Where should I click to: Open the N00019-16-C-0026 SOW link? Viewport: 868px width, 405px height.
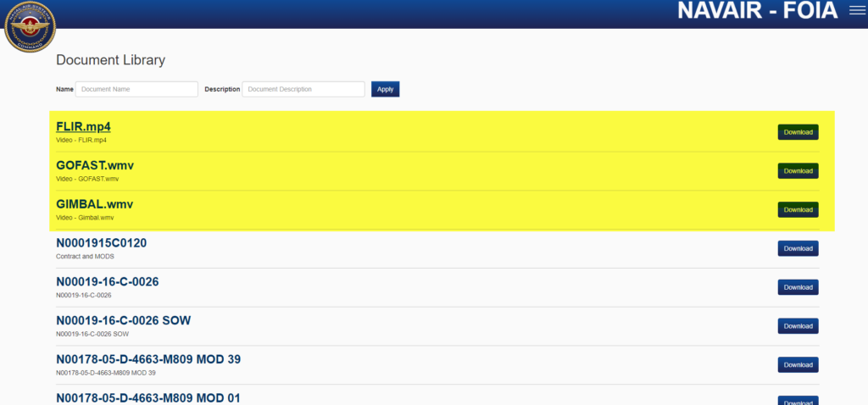click(123, 320)
